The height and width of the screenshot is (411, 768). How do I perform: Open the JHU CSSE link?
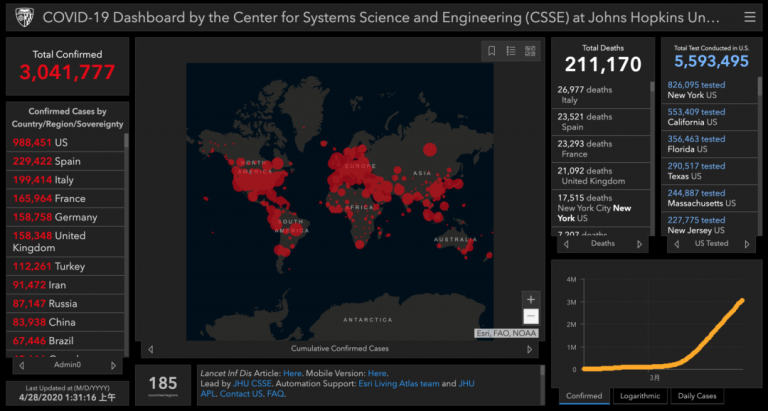tap(253, 384)
